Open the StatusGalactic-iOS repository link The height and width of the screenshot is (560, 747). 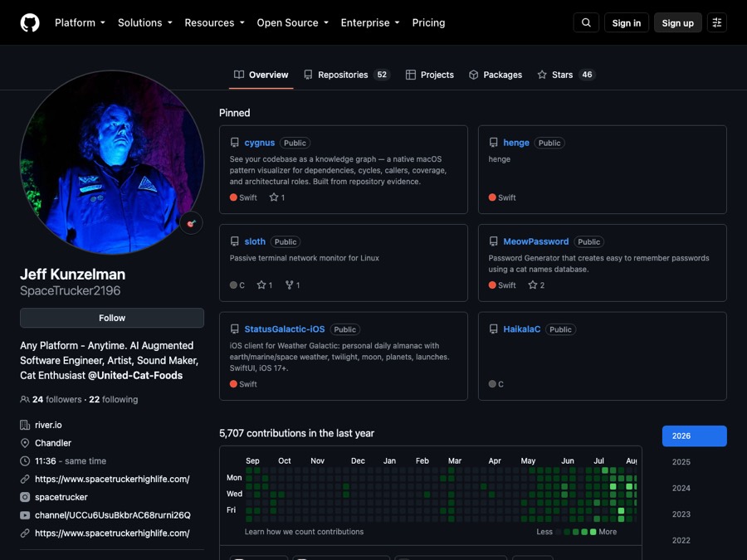(x=285, y=329)
